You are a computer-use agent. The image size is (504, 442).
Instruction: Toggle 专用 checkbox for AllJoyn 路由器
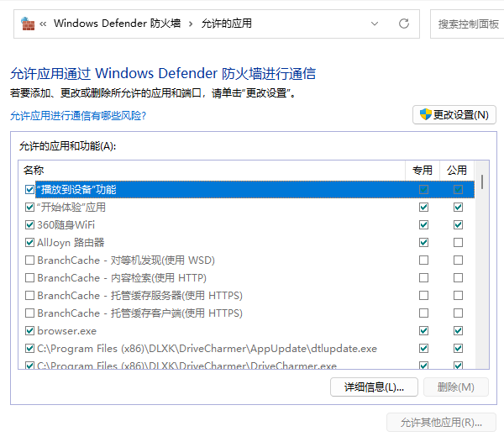(423, 242)
